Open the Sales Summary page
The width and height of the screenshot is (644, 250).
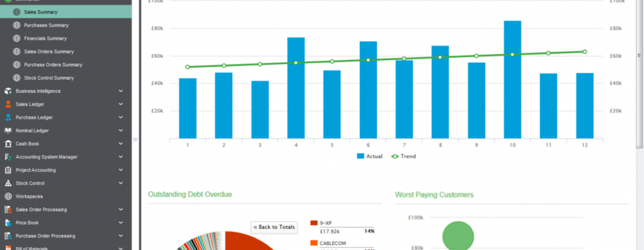coord(66,12)
